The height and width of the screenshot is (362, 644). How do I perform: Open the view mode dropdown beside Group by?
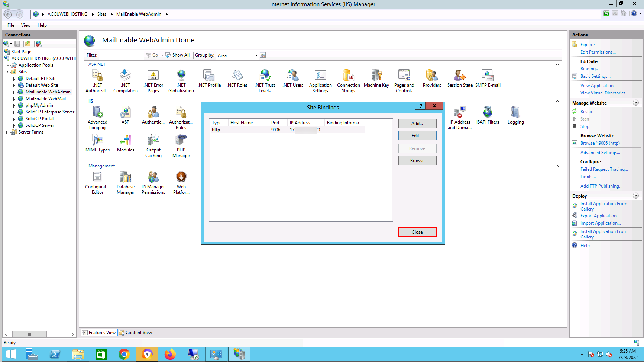[264, 55]
